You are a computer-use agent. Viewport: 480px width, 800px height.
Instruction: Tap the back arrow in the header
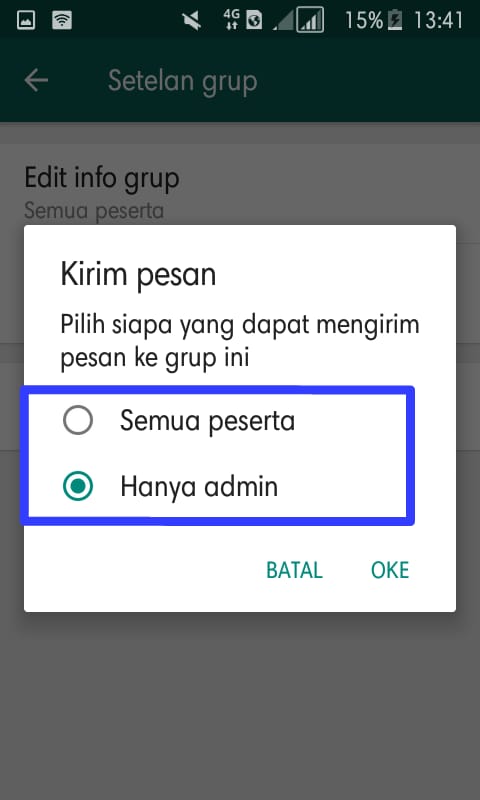pyautogui.click(x=36, y=81)
